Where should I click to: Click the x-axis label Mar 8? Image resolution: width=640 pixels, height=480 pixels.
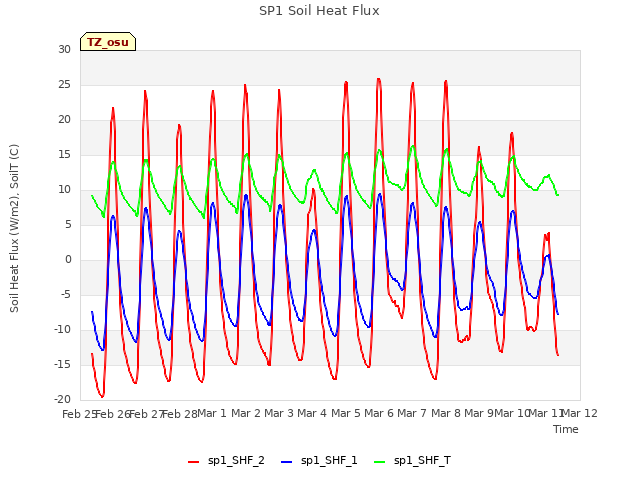(x=446, y=413)
